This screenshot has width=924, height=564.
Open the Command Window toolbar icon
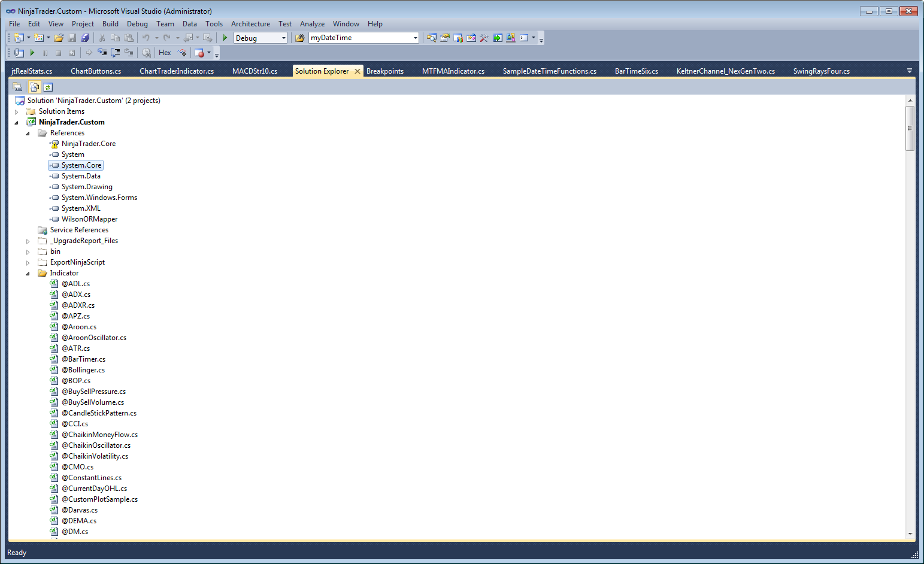click(524, 38)
